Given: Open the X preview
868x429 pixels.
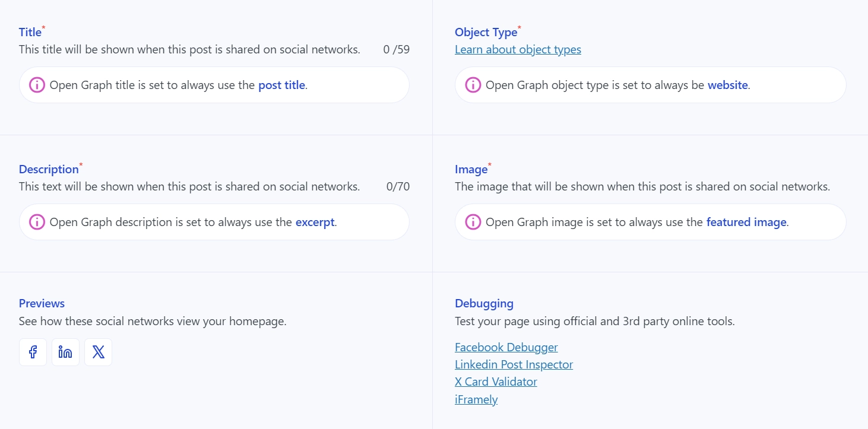Looking at the screenshot, I should tap(98, 352).
